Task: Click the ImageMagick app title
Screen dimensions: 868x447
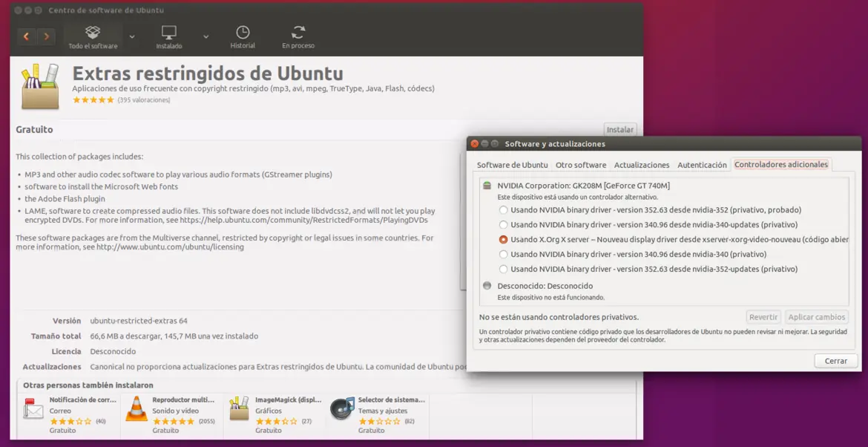Action: (x=289, y=399)
